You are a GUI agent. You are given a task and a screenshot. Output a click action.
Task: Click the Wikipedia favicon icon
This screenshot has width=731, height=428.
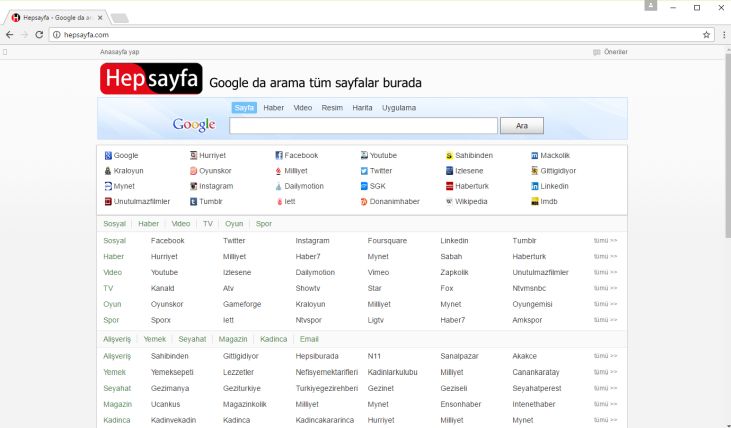coord(449,202)
